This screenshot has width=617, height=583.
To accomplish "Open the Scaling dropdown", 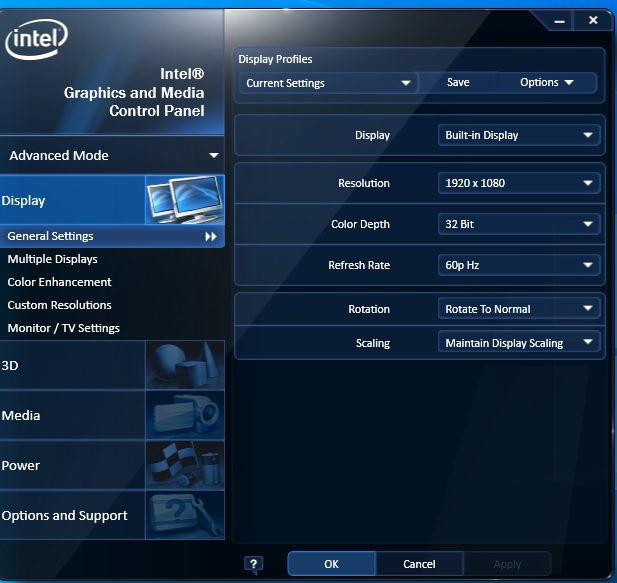I will pyautogui.click(x=519, y=343).
